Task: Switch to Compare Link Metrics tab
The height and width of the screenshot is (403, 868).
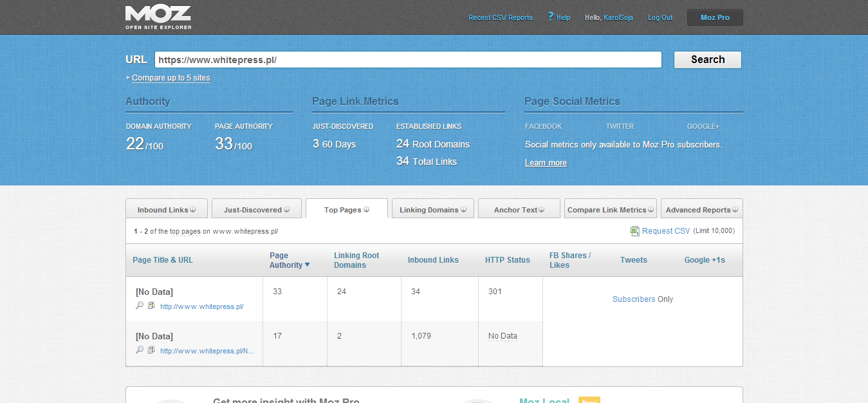Action: tap(611, 209)
